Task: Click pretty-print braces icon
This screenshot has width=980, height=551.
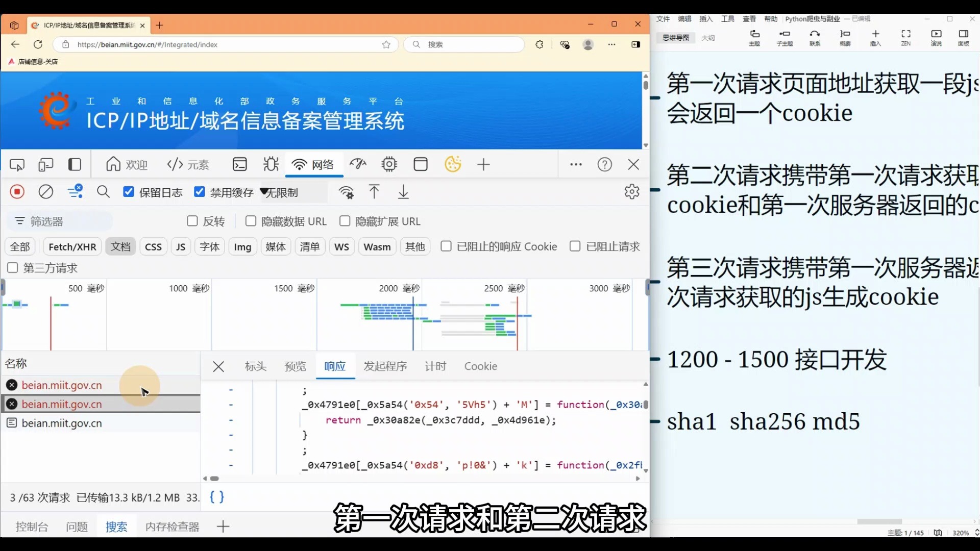Action: (x=217, y=497)
